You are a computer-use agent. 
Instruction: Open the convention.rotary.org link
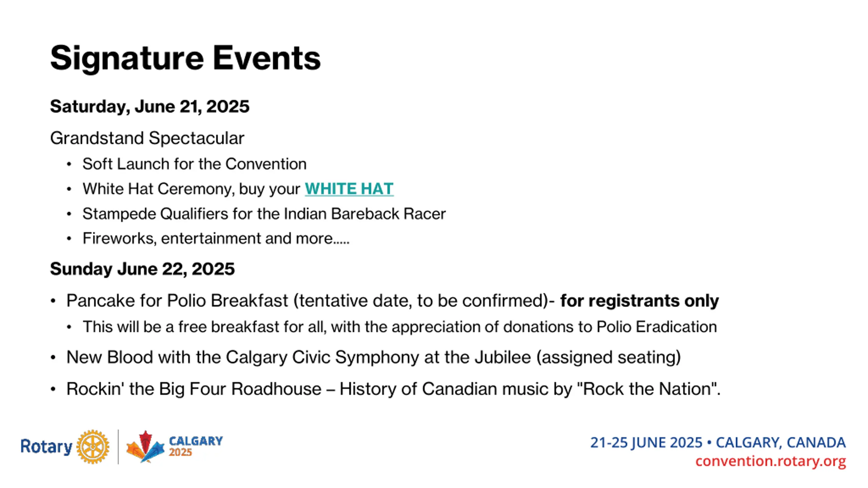pyautogui.click(x=770, y=461)
